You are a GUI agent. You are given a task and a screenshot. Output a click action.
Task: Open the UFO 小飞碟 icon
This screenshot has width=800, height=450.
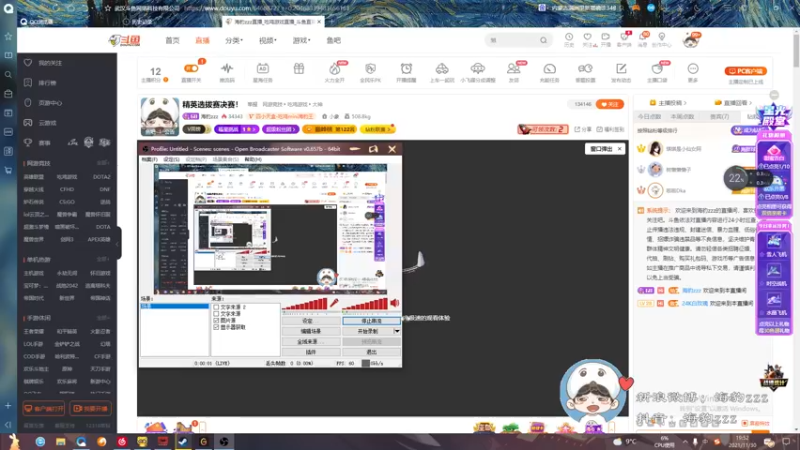coord(478,68)
